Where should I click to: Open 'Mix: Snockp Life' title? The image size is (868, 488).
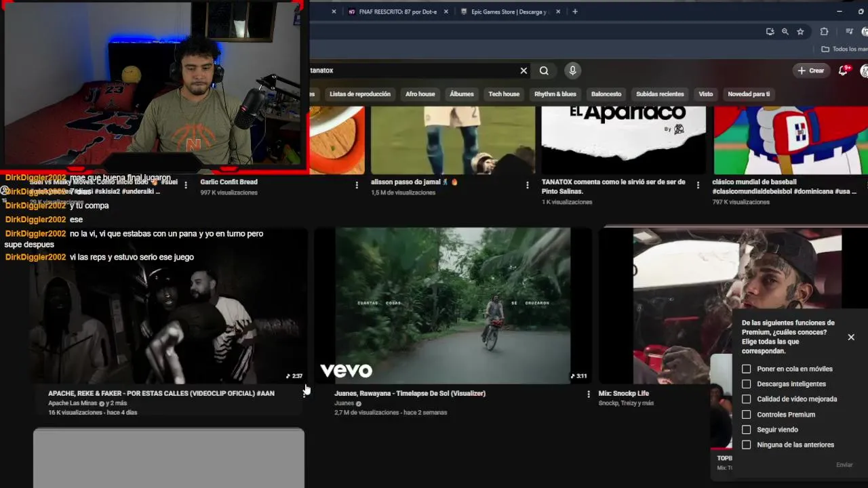click(624, 393)
